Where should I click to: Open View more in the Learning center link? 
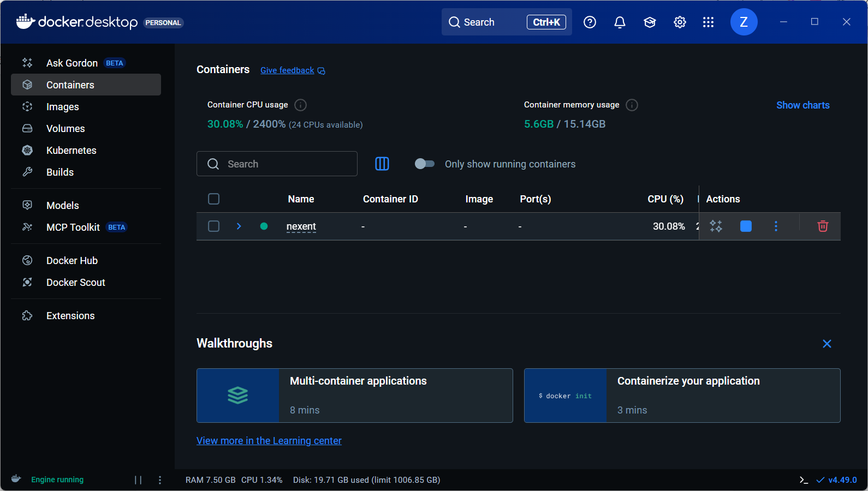[x=269, y=440]
